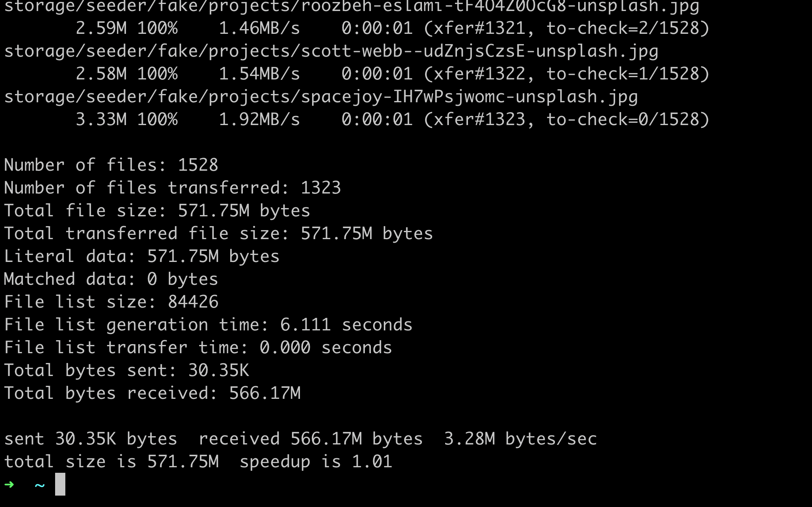Viewport: 812px width, 507px height.
Task: Click the green prompt arrow
Action: point(9,485)
